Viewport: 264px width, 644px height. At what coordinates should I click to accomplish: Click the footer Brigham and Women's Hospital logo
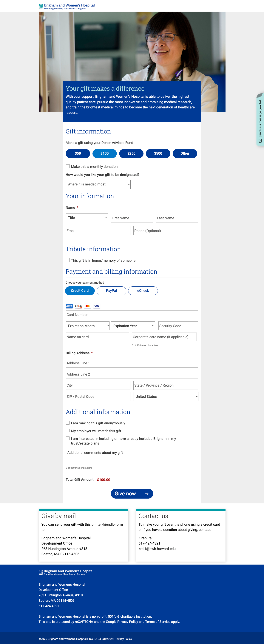coord(66,572)
